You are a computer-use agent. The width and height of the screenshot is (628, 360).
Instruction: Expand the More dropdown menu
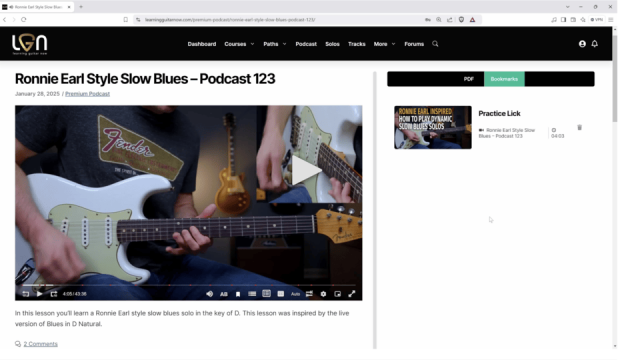click(x=384, y=44)
